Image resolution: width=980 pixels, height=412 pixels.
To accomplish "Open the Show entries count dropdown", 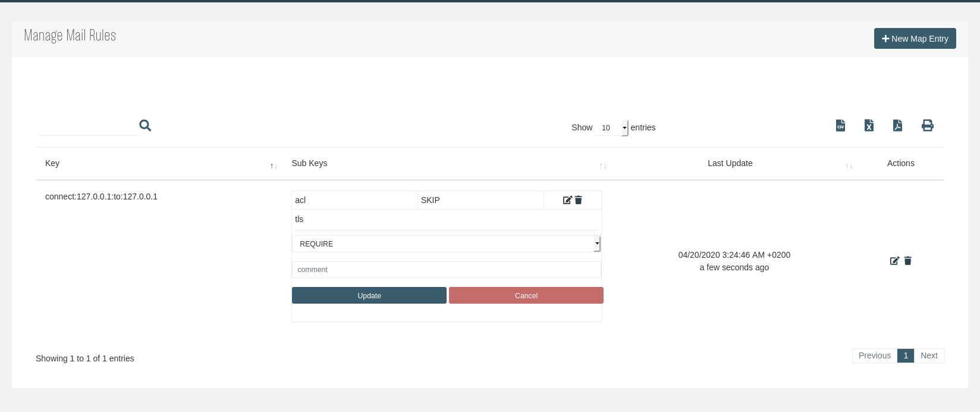I will (611, 128).
